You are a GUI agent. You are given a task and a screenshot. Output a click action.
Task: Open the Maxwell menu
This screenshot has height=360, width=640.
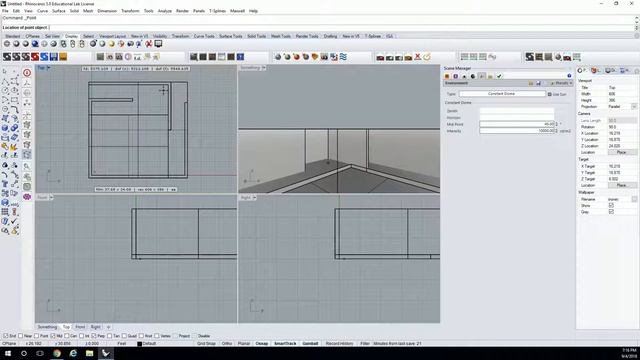pos(237,11)
